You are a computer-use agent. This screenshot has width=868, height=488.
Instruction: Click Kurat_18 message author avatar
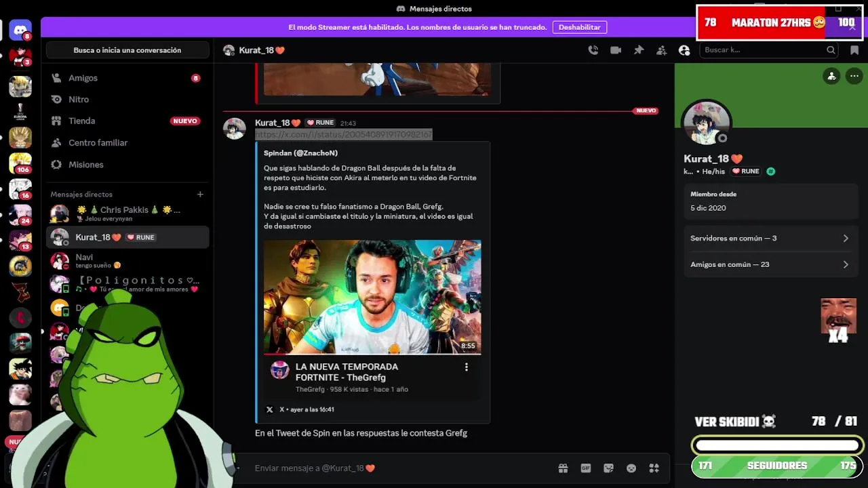coord(235,129)
